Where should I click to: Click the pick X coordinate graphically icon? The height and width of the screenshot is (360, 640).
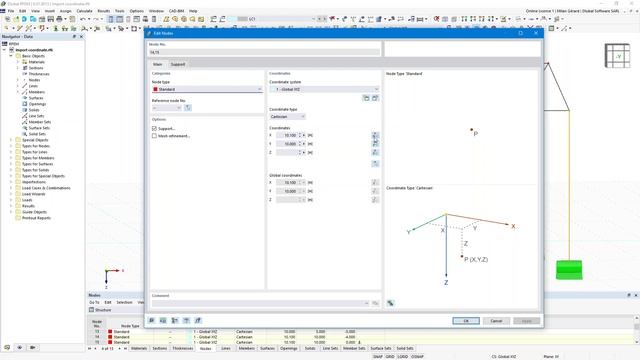click(375, 135)
